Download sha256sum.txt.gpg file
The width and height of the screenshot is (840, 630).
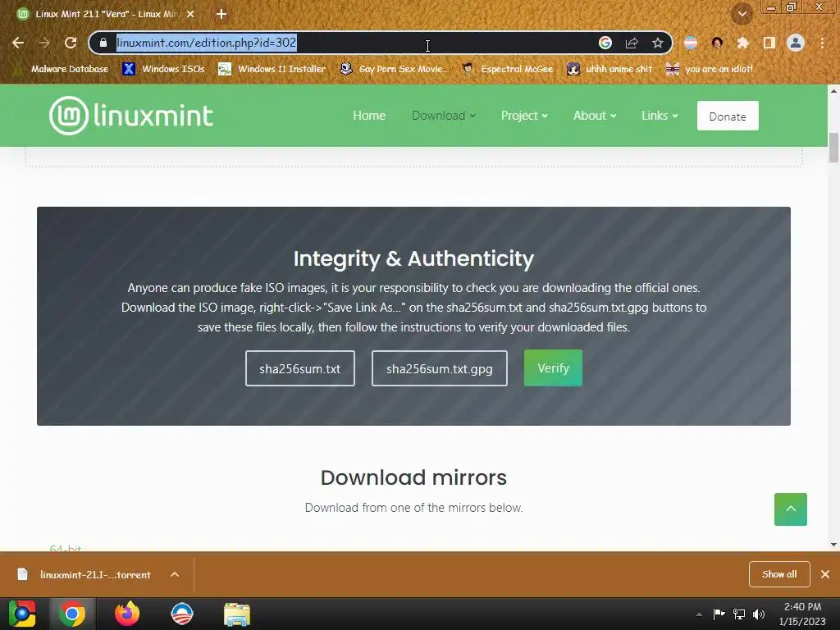pyautogui.click(x=440, y=368)
